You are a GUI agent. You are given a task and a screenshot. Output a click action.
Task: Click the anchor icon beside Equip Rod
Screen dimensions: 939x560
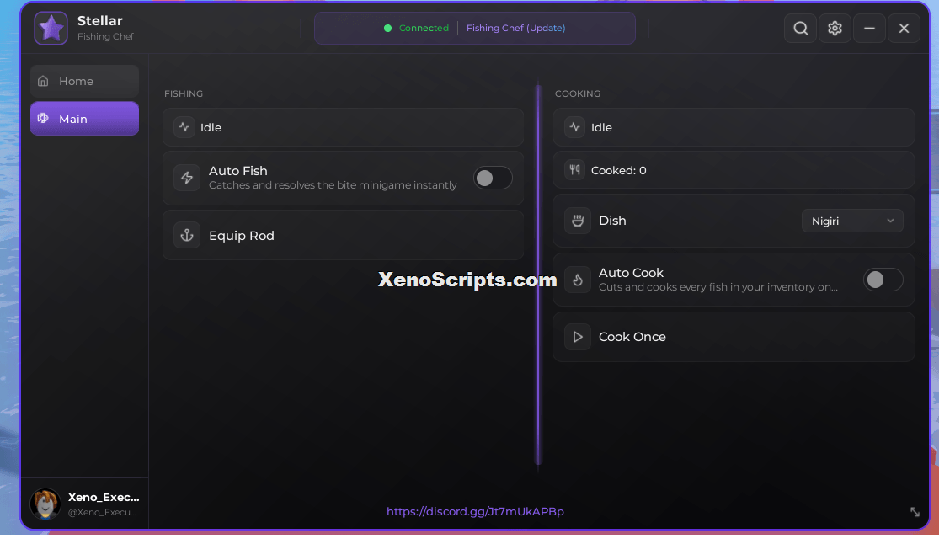(187, 236)
